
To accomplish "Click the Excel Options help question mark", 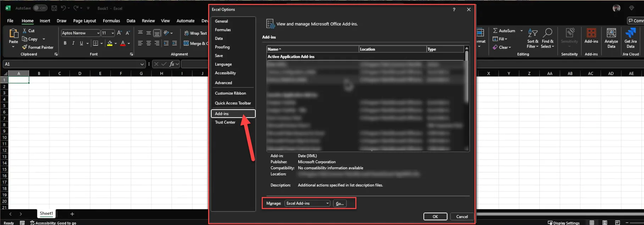I will (454, 10).
